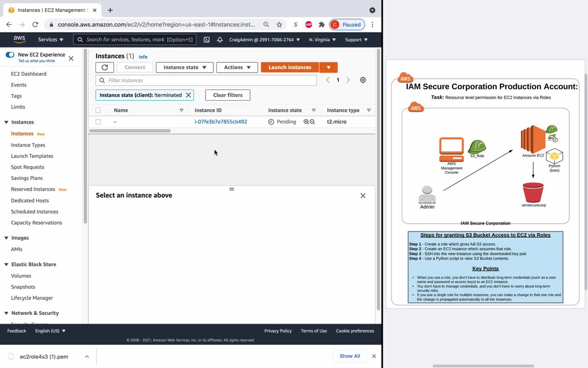The width and height of the screenshot is (588, 368).
Task: Open the Launch instances split arrow
Action: tap(329, 67)
